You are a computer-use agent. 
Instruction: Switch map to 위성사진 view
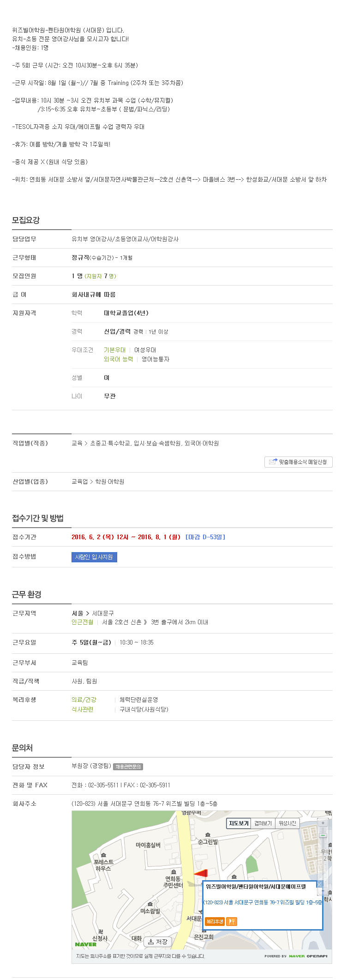point(287,823)
